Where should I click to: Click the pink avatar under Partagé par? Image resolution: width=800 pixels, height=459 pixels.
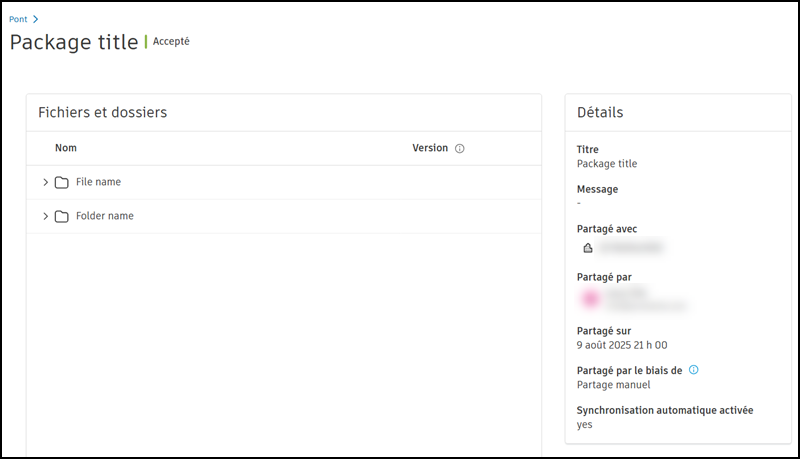[x=590, y=298]
